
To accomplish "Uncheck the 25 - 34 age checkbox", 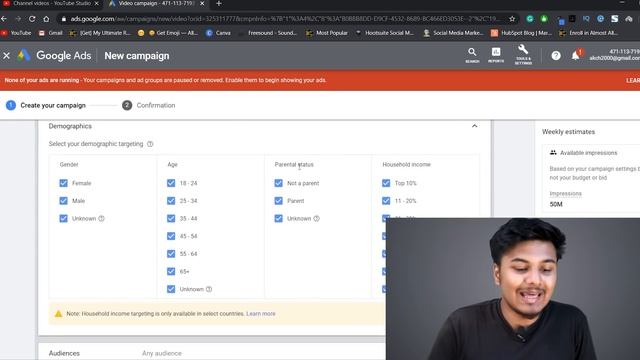I will (171, 201).
